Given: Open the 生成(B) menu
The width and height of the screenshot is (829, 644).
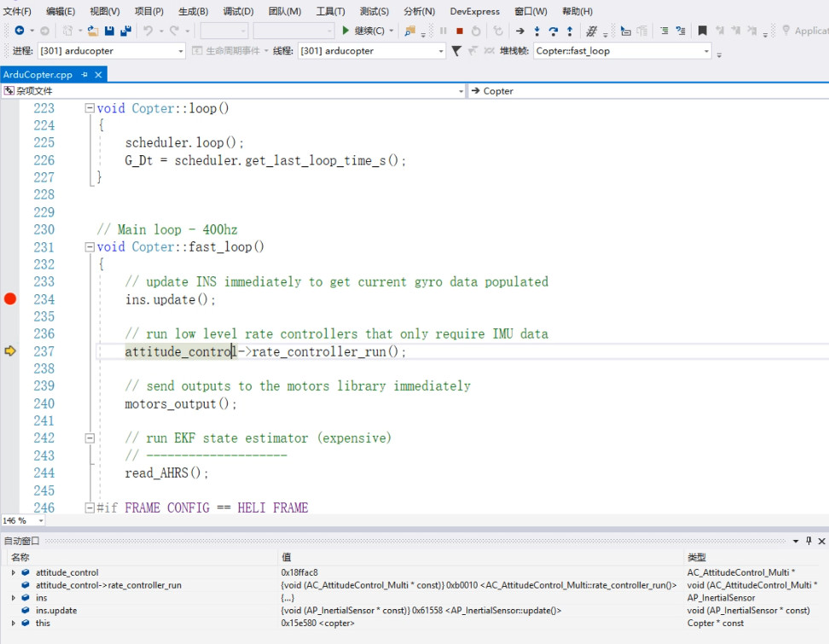Looking at the screenshot, I should [193, 11].
